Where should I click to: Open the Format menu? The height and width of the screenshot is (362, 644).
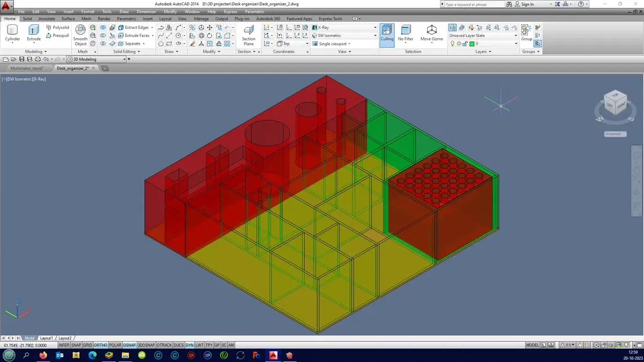pos(88,12)
